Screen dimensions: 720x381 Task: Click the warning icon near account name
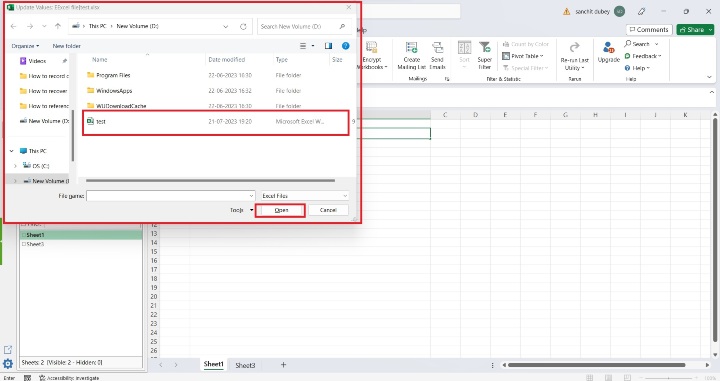coord(567,11)
